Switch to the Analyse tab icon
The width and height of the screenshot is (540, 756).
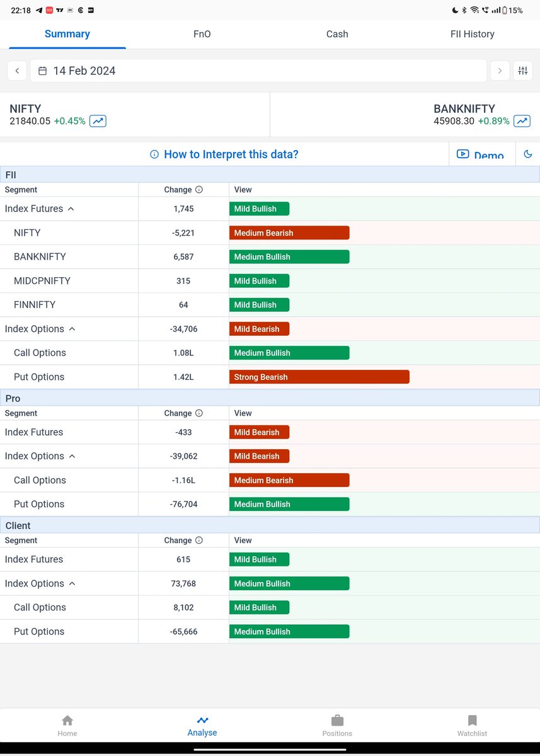[202, 721]
